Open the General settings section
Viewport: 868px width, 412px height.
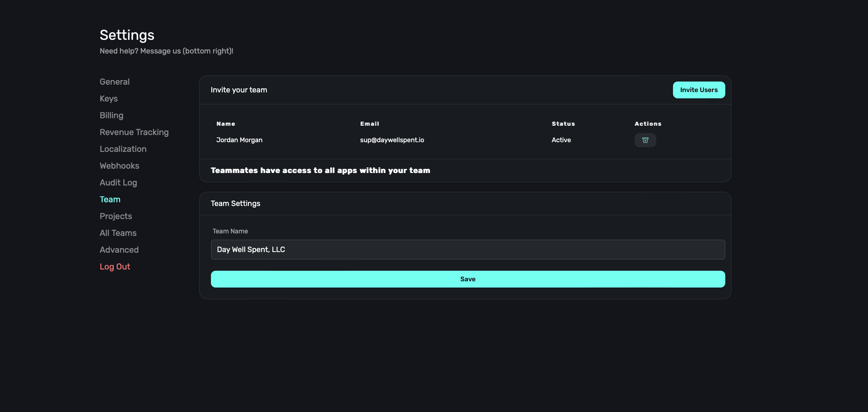click(115, 82)
